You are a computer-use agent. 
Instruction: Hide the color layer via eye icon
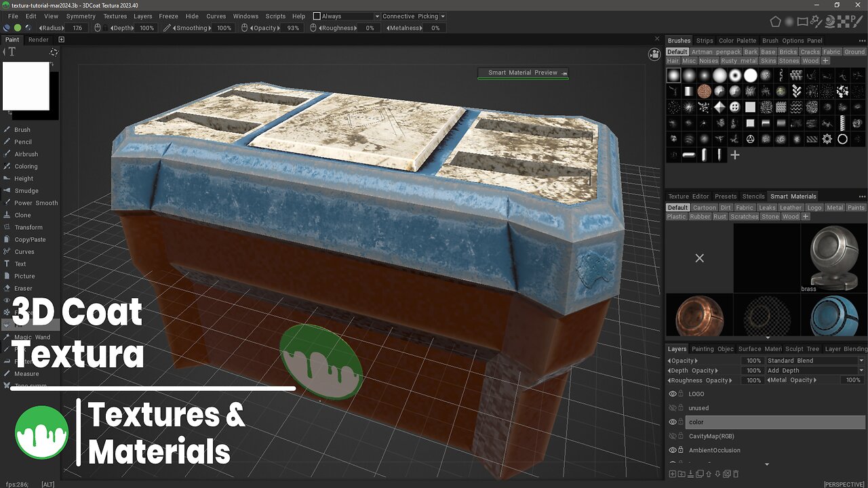coord(673,422)
